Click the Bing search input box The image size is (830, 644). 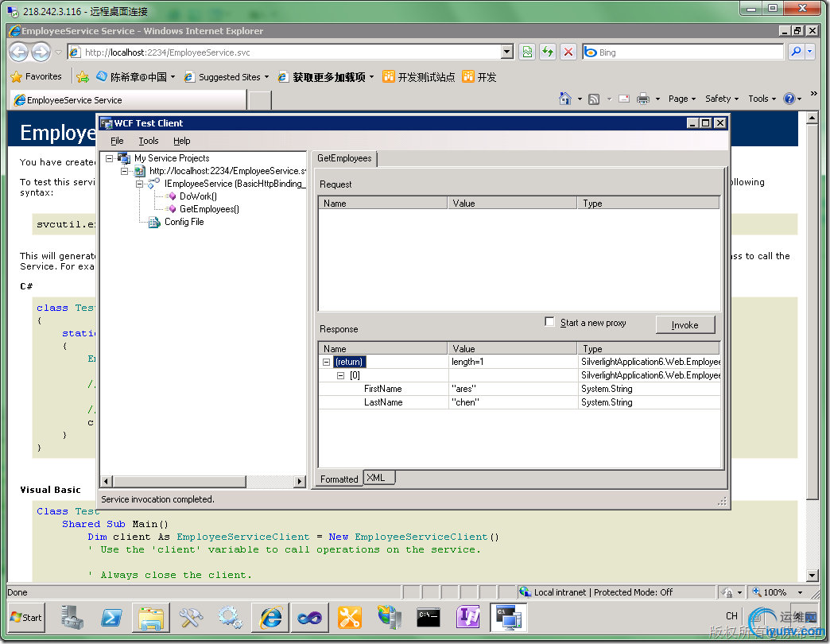(683, 52)
